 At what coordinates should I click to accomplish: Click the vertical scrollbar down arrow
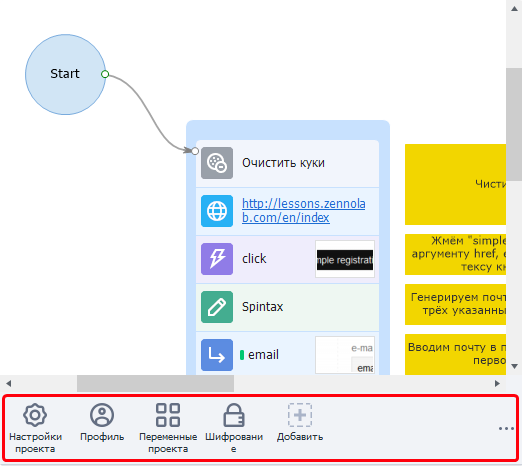coord(514,366)
